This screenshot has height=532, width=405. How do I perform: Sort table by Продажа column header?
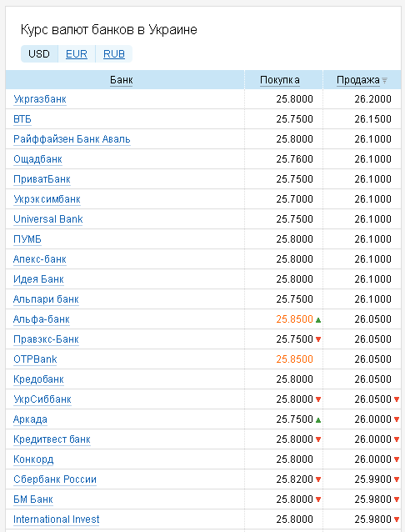(358, 80)
